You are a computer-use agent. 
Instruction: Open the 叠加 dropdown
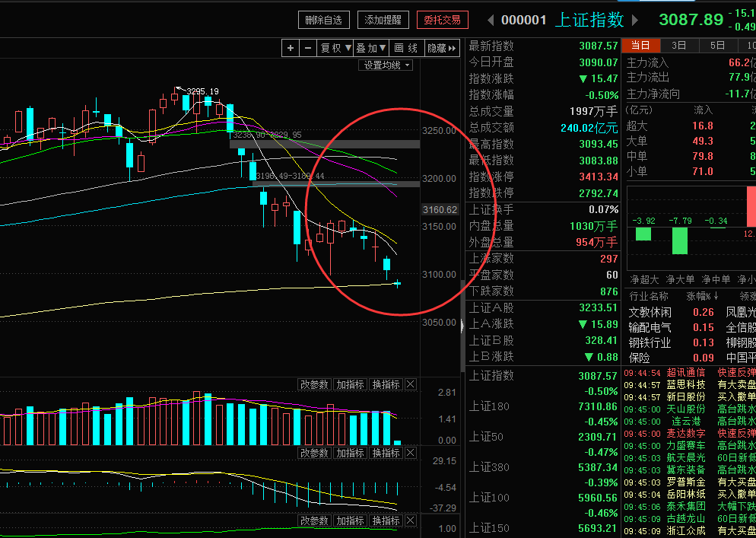tap(370, 48)
